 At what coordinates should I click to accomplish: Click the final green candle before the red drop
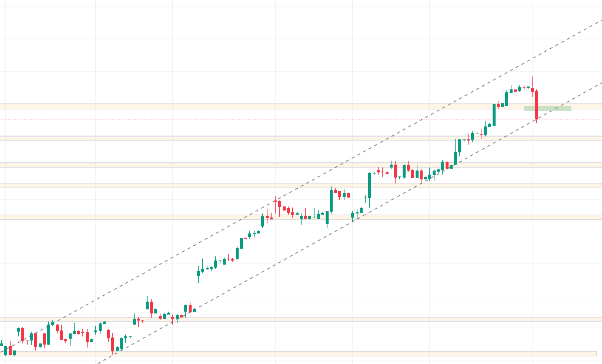[528, 88]
